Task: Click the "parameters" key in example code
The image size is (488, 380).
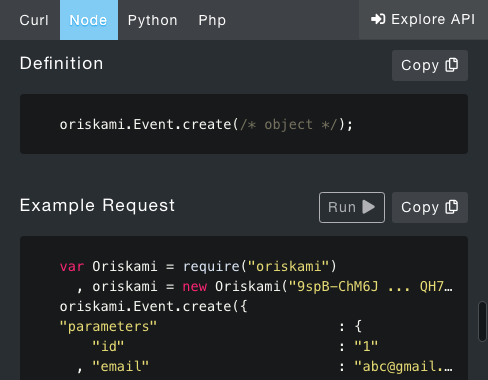Action: [x=108, y=327]
